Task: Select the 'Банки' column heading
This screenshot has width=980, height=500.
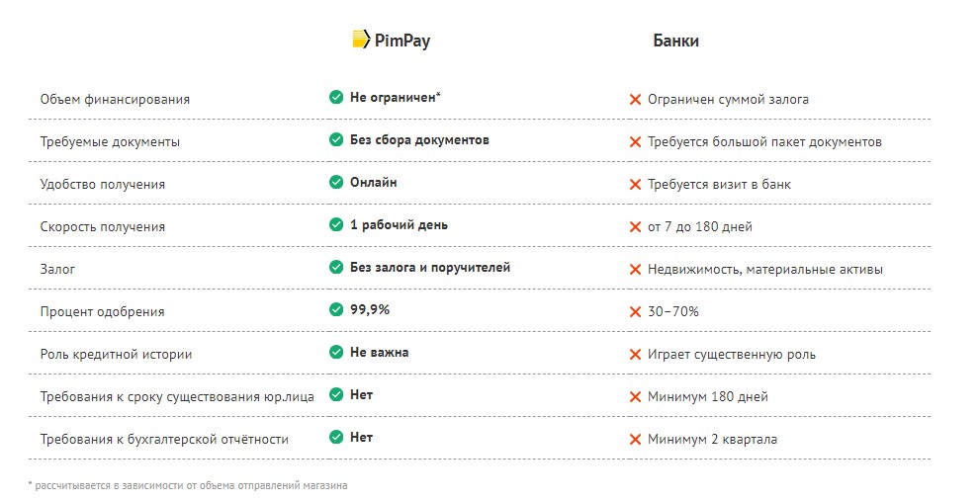Action: pyautogui.click(x=675, y=42)
